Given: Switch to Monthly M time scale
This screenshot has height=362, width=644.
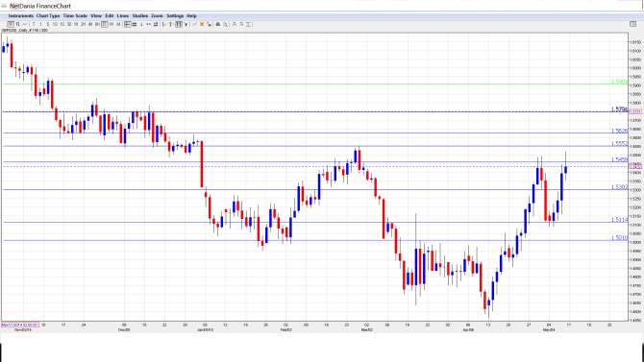Looking at the screenshot, I should coord(118,25).
